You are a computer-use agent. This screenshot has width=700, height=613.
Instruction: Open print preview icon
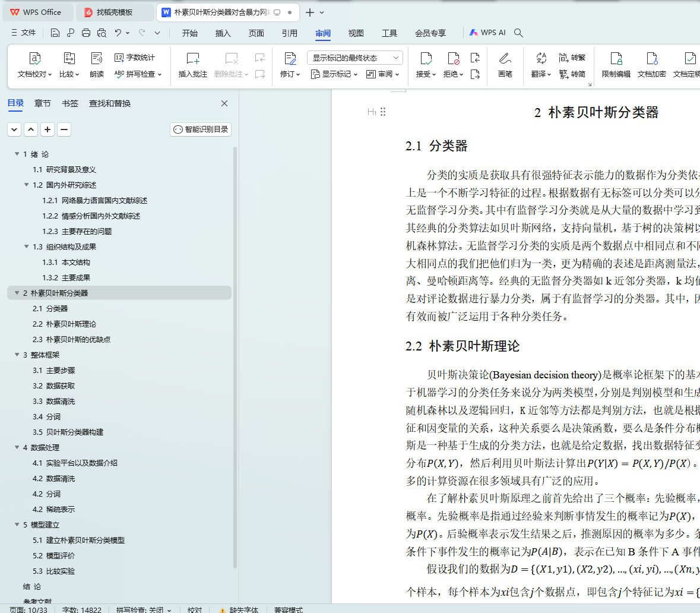[x=102, y=33]
